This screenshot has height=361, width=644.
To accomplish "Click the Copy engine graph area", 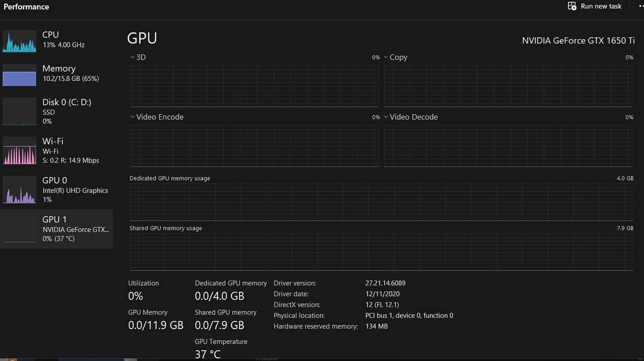I will click(508, 86).
